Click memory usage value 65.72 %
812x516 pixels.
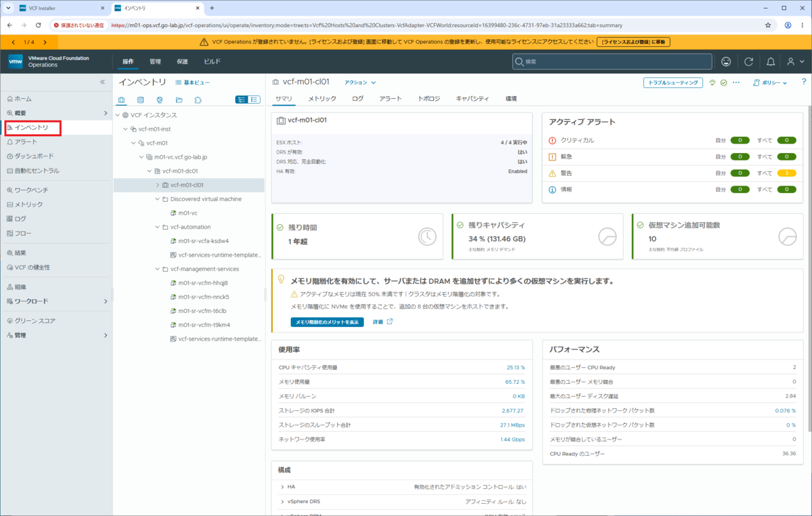pyautogui.click(x=516, y=381)
